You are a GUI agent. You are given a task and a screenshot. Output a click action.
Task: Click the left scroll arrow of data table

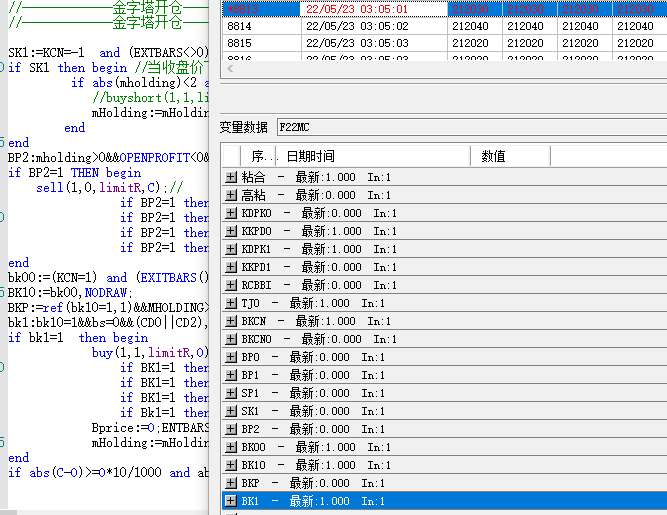230,68
